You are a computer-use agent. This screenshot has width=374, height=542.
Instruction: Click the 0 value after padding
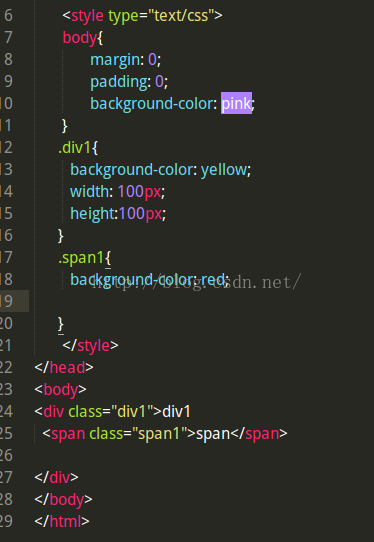tap(159, 82)
